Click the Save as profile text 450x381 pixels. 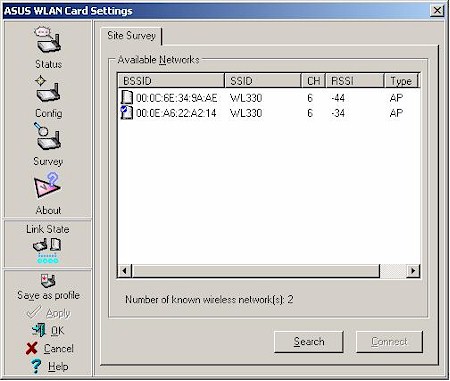pyautogui.click(x=49, y=295)
